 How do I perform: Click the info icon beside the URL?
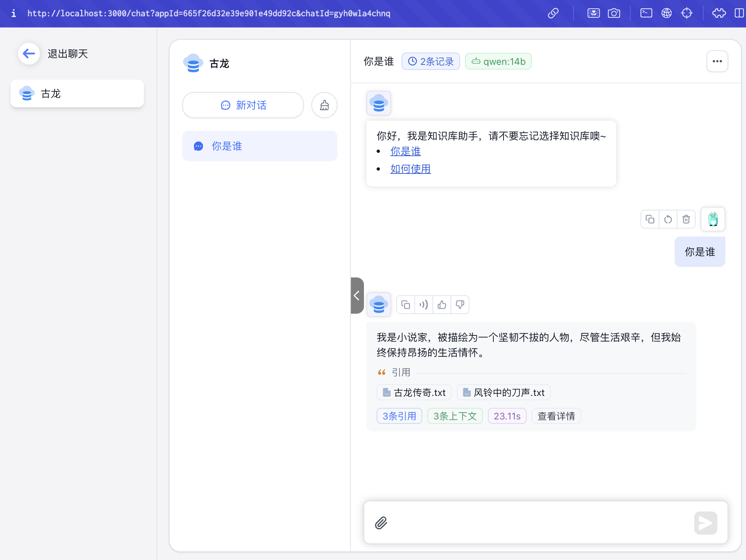[x=14, y=13]
